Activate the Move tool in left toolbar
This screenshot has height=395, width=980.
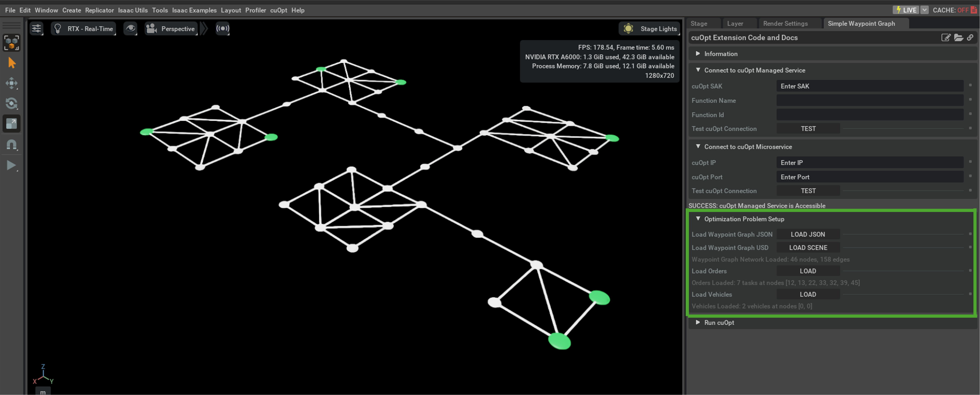11,83
